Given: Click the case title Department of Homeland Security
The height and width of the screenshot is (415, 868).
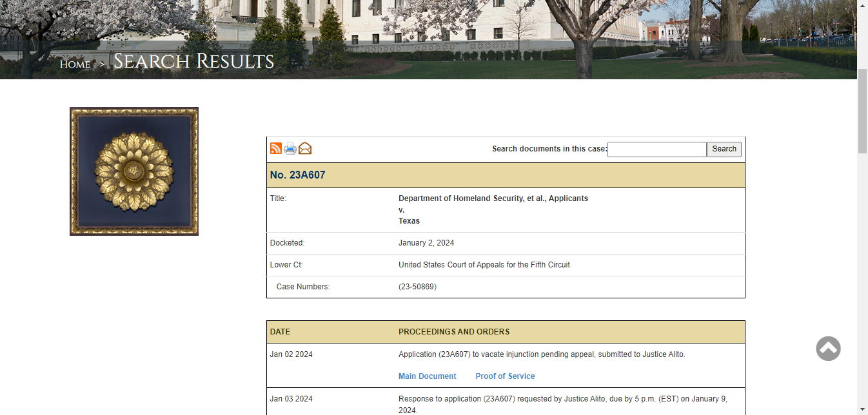Looking at the screenshot, I should [x=493, y=198].
